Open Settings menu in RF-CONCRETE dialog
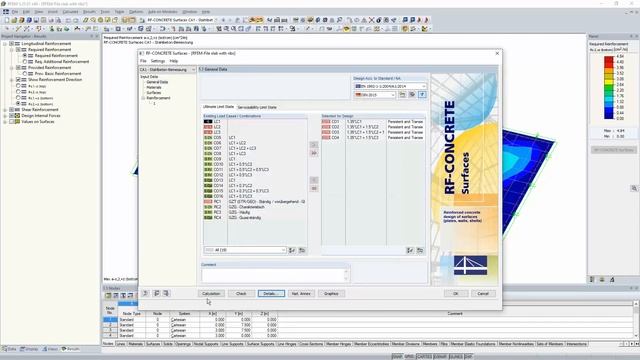This screenshot has width=640, height=360. click(158, 61)
